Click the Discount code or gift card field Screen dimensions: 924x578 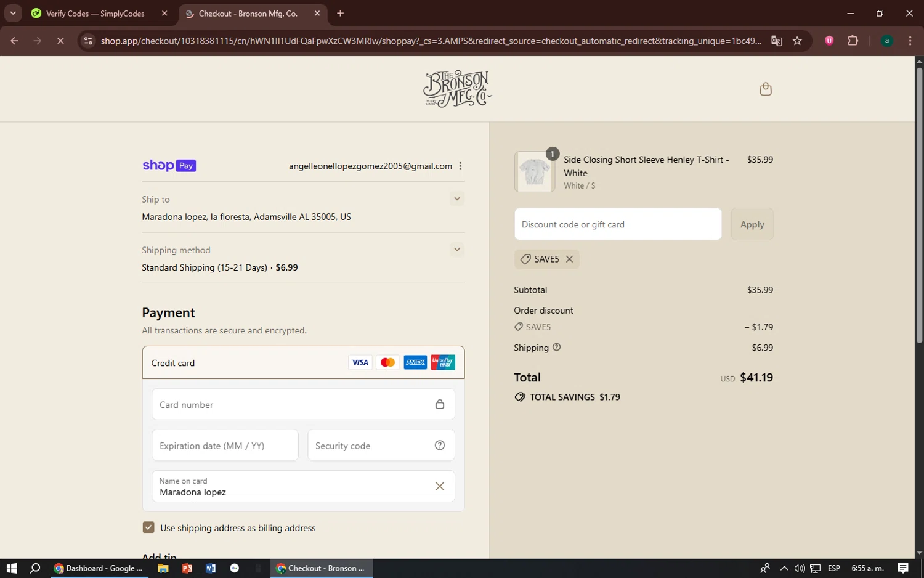[618, 224]
